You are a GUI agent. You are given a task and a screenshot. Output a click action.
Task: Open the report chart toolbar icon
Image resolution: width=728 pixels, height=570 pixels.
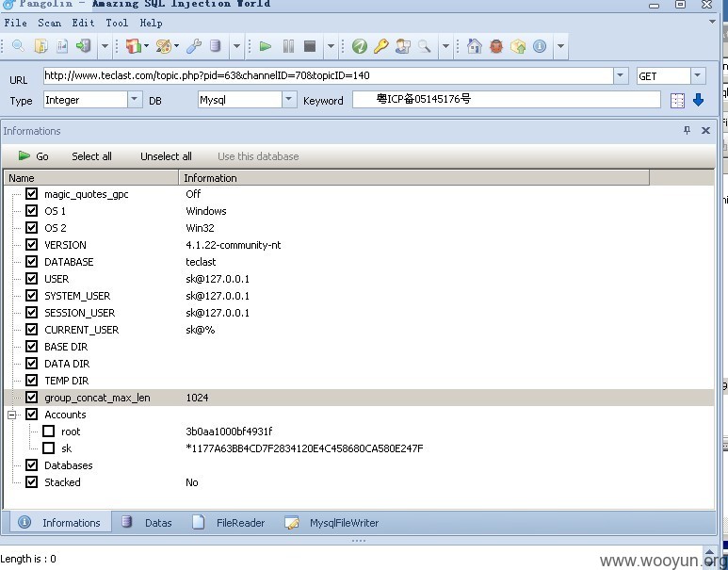coord(62,46)
